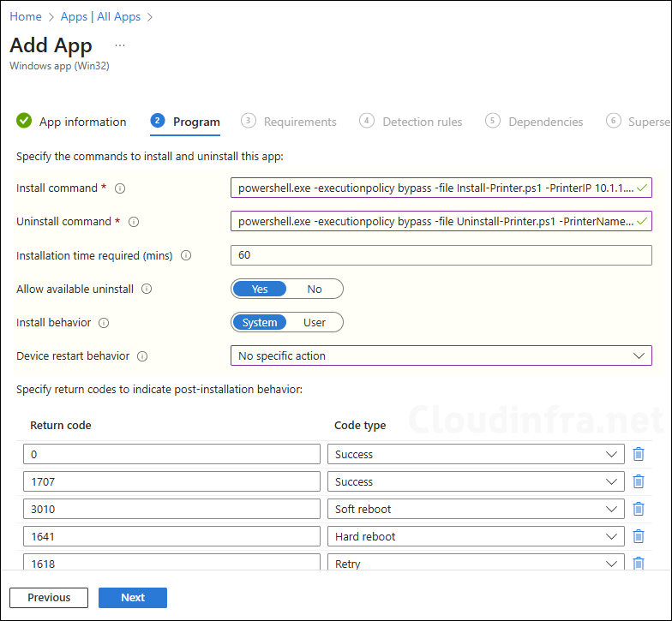Set Allow available uninstall to Yes
Image resolution: width=672 pixels, height=621 pixels.
[x=260, y=290]
